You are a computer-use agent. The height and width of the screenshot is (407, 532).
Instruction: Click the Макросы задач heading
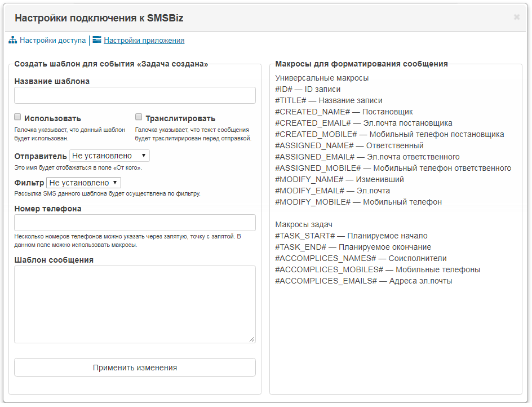pos(304,224)
